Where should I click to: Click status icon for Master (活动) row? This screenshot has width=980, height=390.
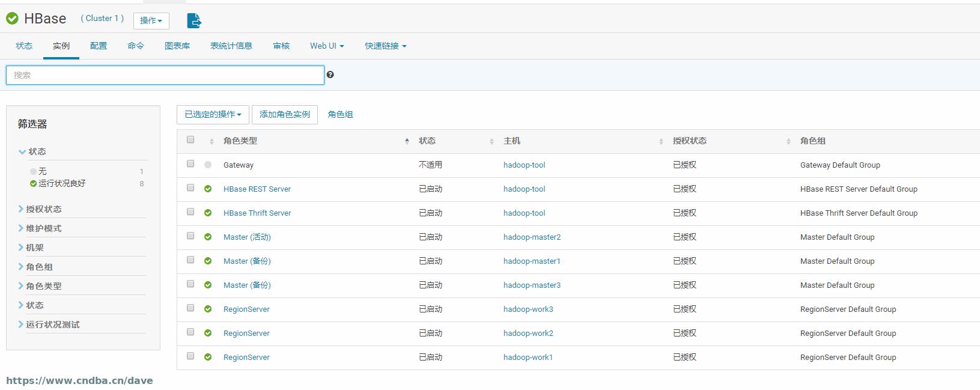pos(208,237)
